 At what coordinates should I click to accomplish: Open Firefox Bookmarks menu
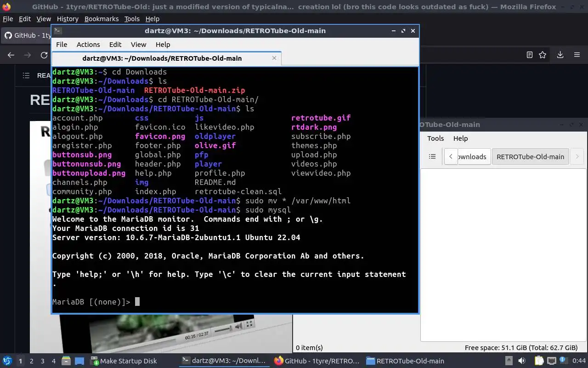coord(102,19)
